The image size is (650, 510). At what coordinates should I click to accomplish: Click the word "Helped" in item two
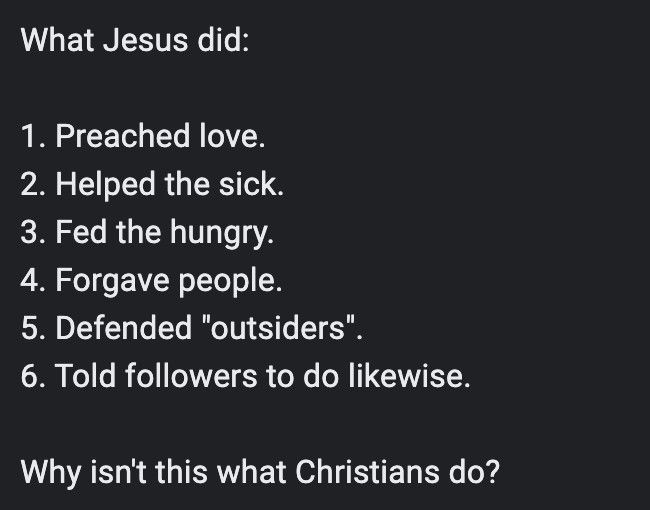point(105,185)
